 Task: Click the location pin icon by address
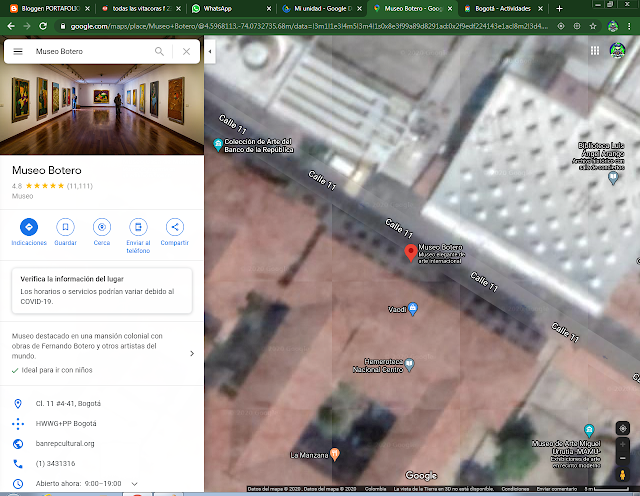click(x=18, y=404)
